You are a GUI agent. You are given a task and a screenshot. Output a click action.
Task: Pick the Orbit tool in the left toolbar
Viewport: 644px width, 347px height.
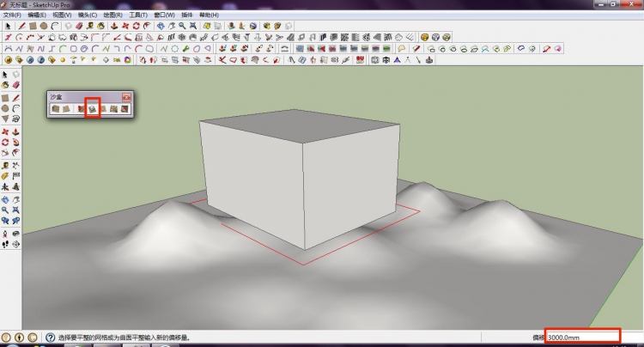tap(5, 200)
